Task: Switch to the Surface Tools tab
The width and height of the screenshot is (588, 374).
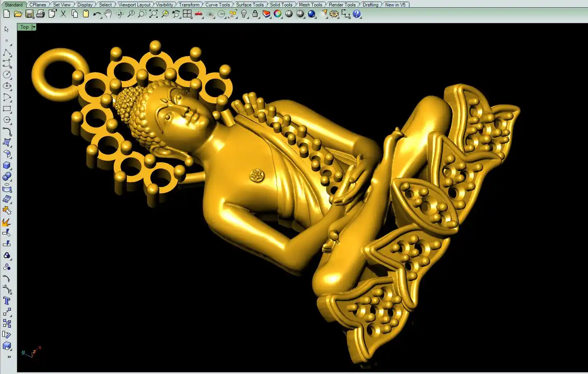Action: pyautogui.click(x=249, y=5)
